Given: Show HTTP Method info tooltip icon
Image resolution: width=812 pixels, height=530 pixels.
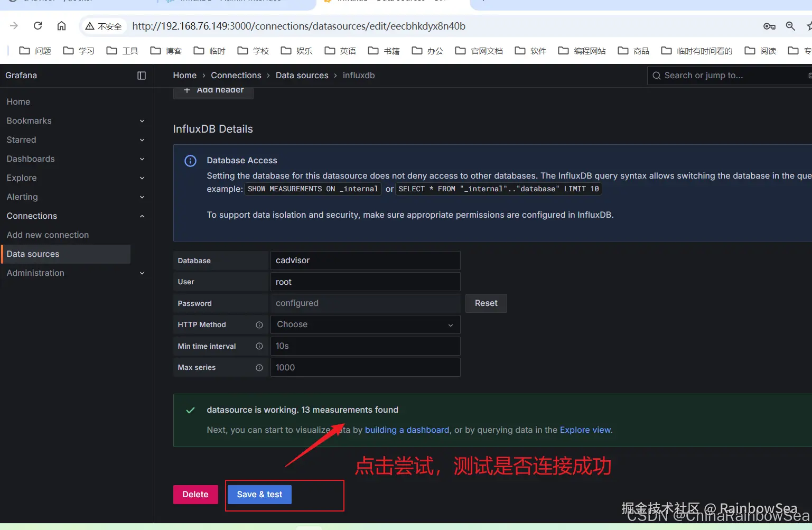Looking at the screenshot, I should point(259,325).
